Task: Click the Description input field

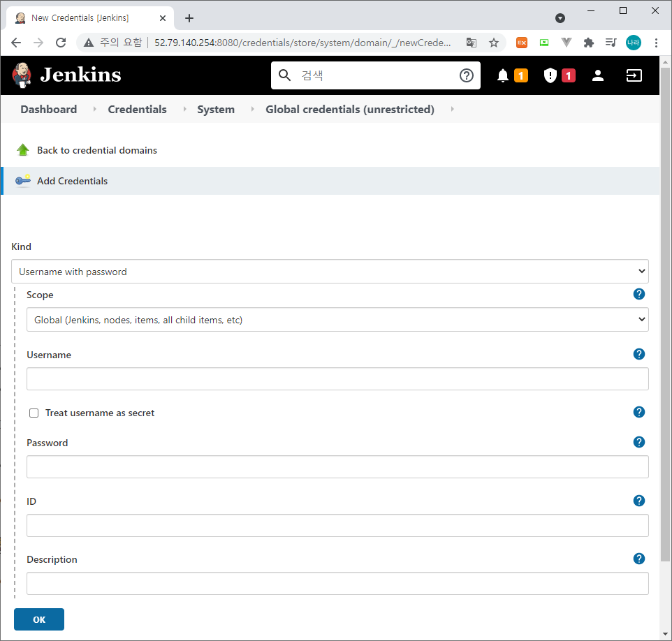Action: click(337, 583)
